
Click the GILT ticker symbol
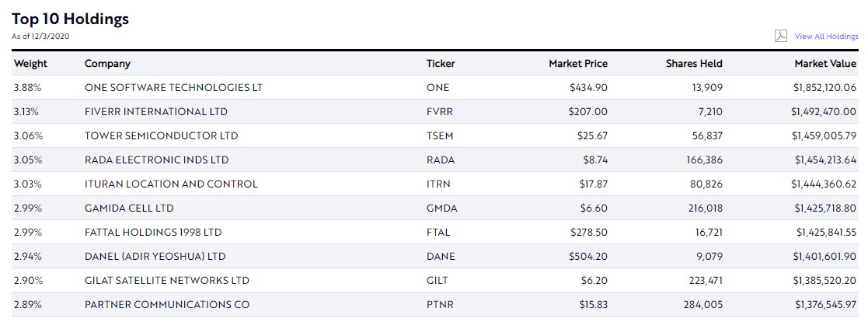(x=437, y=281)
